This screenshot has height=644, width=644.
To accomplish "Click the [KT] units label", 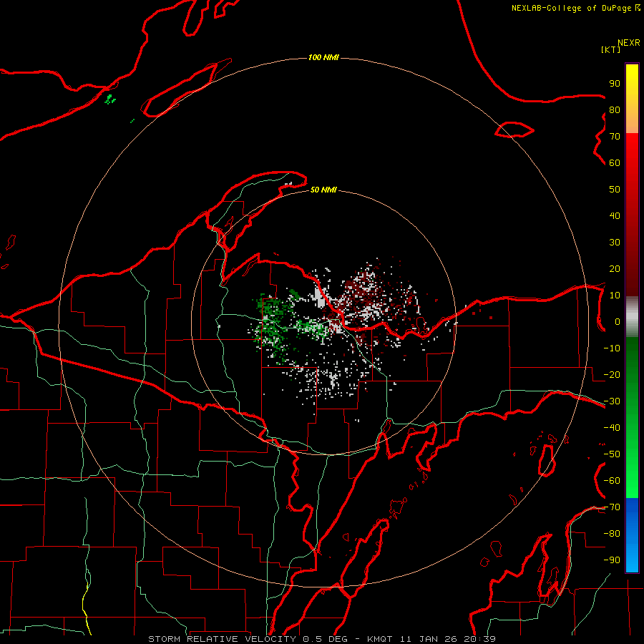I will [611, 49].
